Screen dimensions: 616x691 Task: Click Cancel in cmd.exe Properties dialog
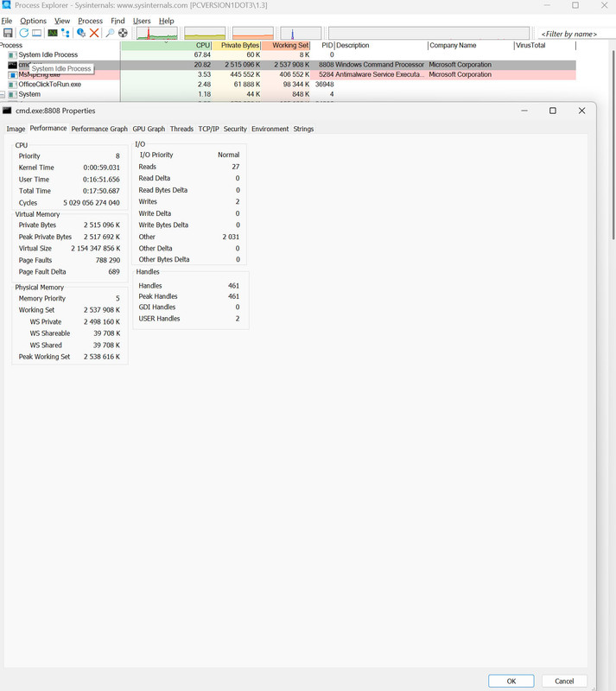564,681
